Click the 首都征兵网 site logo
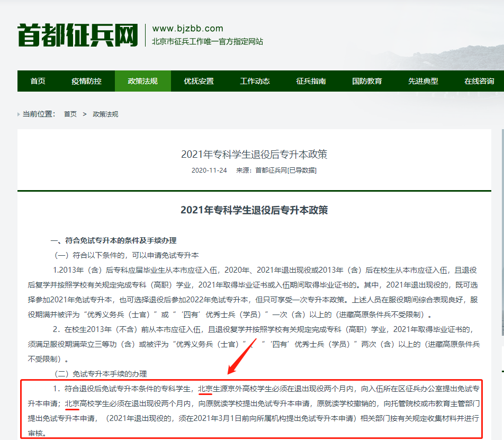 (77, 35)
